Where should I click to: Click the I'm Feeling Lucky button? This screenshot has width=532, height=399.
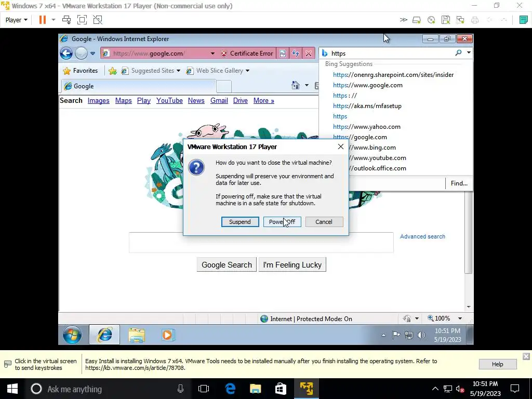(x=292, y=264)
